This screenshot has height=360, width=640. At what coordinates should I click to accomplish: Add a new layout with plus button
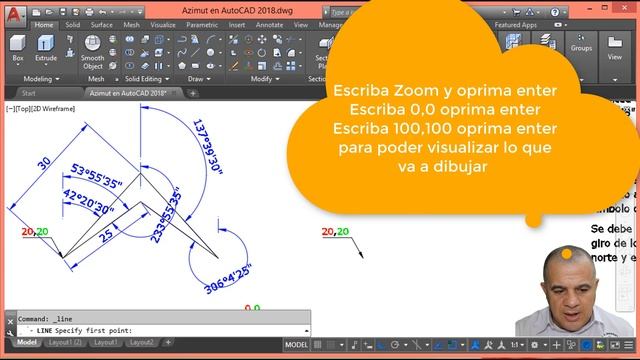coord(168,342)
